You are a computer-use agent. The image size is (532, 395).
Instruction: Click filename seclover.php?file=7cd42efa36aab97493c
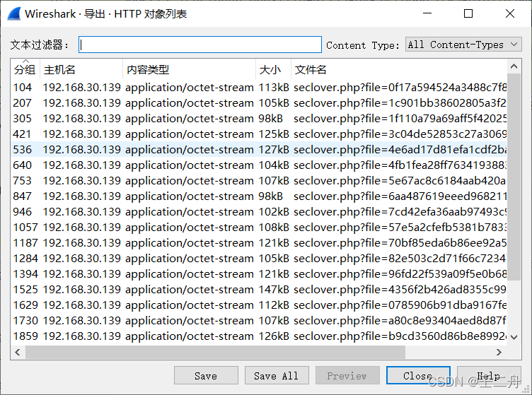400,212
